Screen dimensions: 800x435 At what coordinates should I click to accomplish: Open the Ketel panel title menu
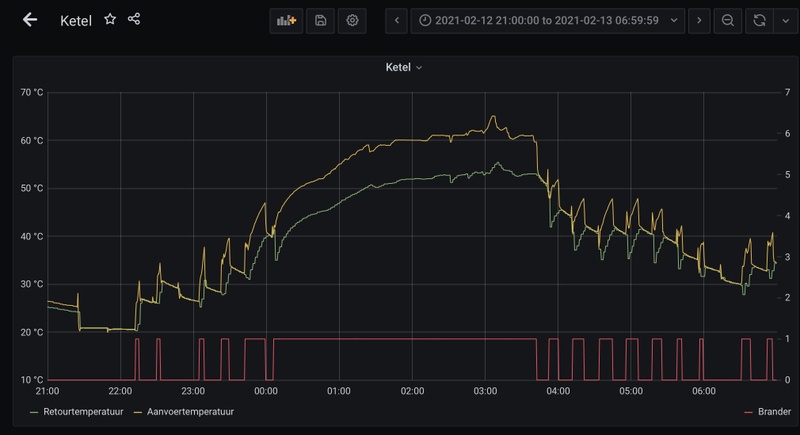click(404, 68)
